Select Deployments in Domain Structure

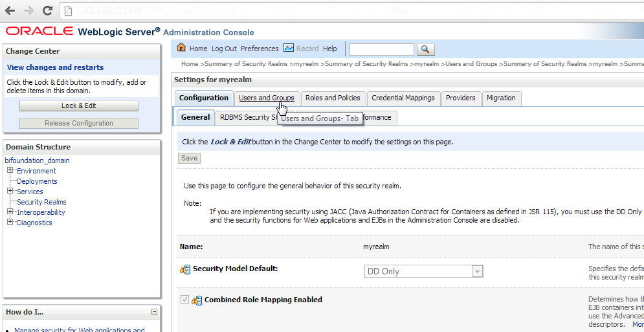coord(37,181)
